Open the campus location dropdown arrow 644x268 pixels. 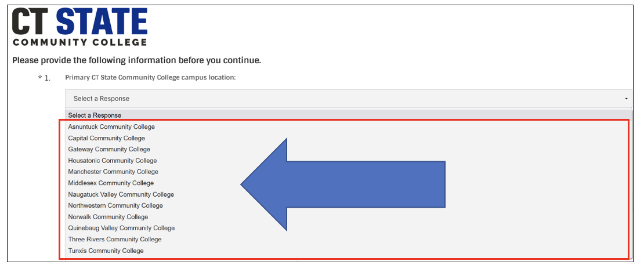[x=627, y=99]
